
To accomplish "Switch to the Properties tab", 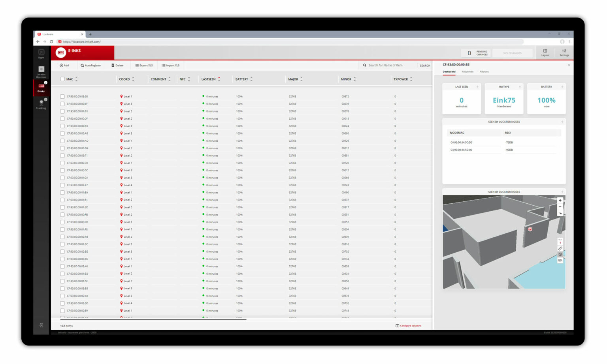I will tap(468, 72).
